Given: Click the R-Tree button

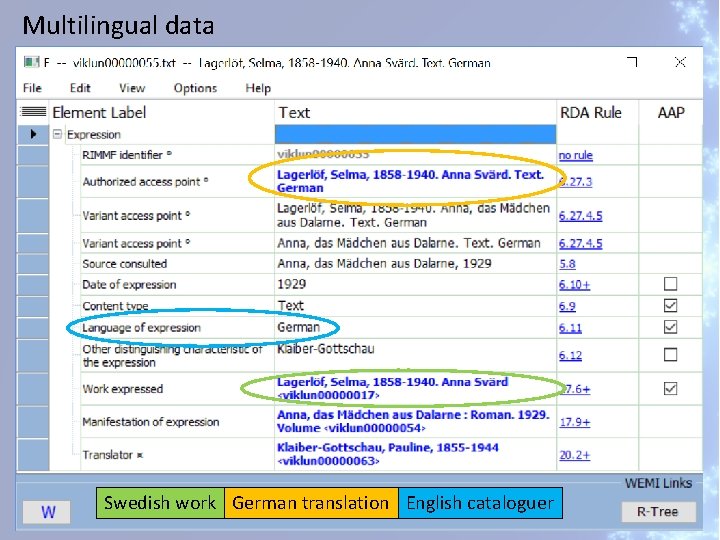Looking at the screenshot, I should coord(658,512).
